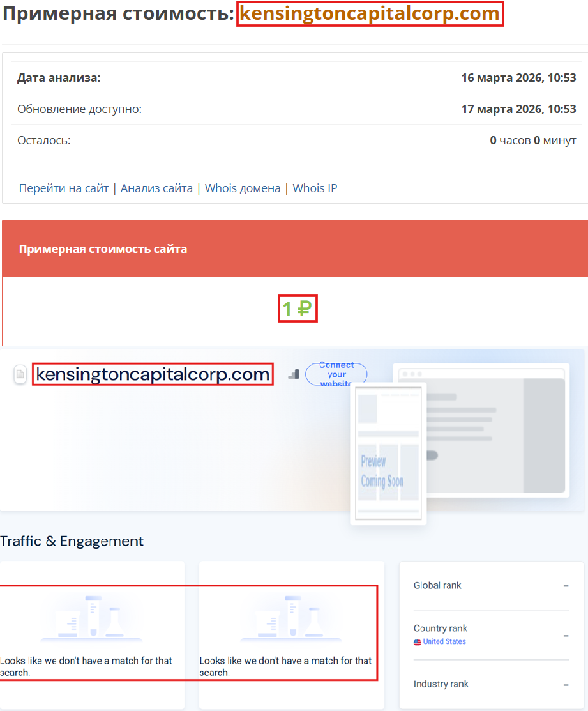Click the bar chart rank icon next to domain

point(293,374)
